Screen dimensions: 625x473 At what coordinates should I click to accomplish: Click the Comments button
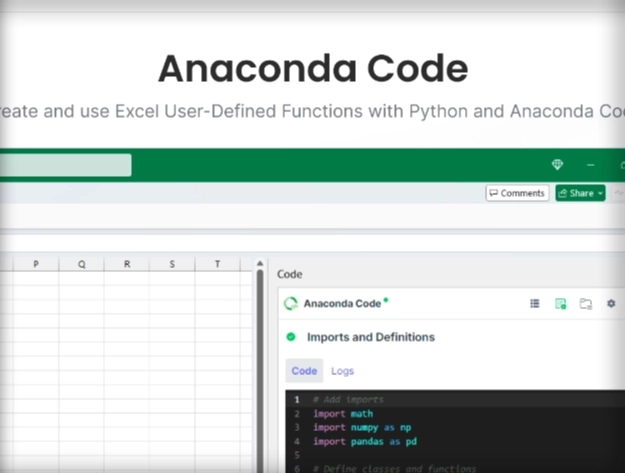pyautogui.click(x=517, y=193)
